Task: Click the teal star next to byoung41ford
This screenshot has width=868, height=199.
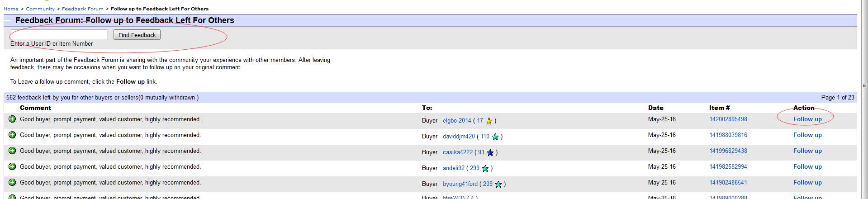Action: [498, 185]
